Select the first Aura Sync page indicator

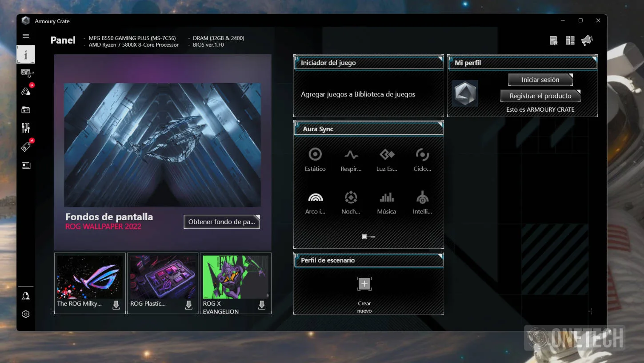pyautogui.click(x=364, y=237)
